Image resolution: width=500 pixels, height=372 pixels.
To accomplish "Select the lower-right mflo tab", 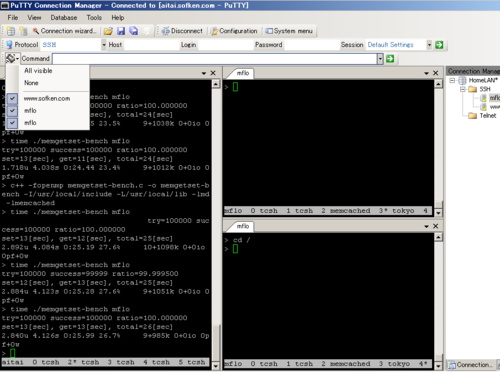I will pyautogui.click(x=243, y=226).
